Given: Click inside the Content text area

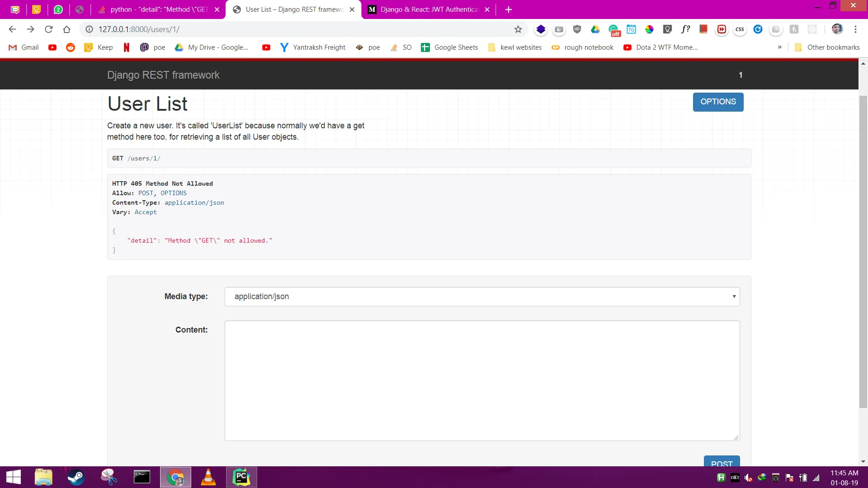Looking at the screenshot, I should 482,380.
